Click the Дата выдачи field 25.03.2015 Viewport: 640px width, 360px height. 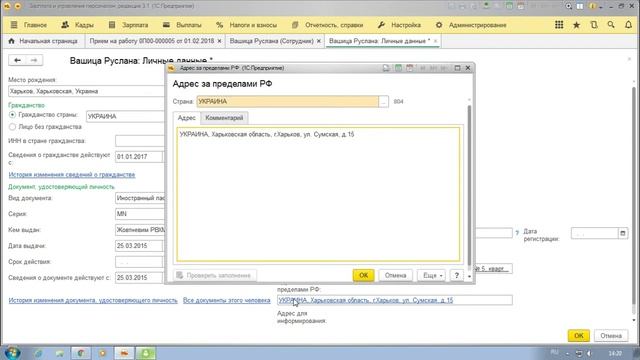[139, 246]
